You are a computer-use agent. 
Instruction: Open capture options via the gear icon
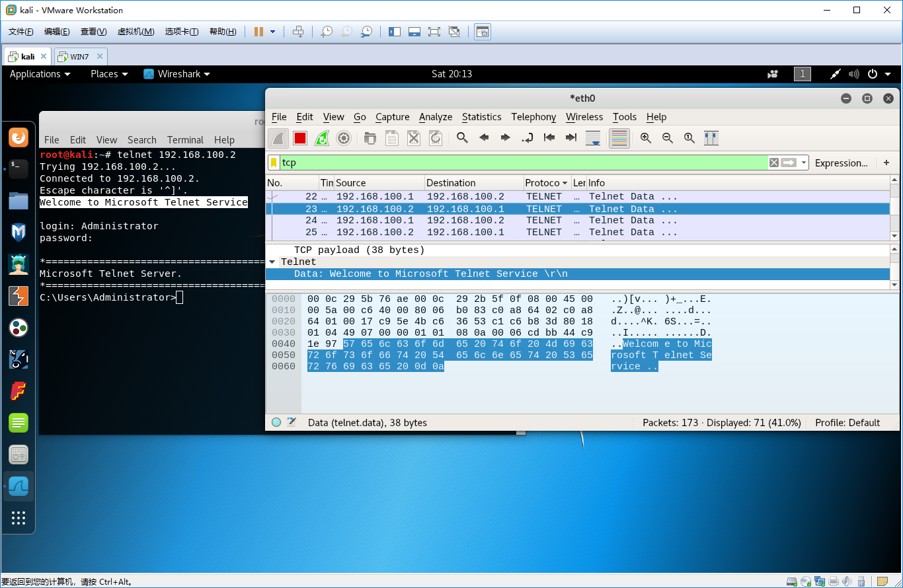344,138
